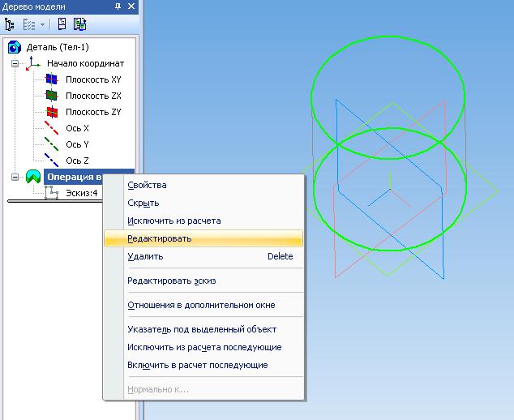Collapse the Начало координат branch
Viewport: 514px width, 420px height.
(x=15, y=63)
